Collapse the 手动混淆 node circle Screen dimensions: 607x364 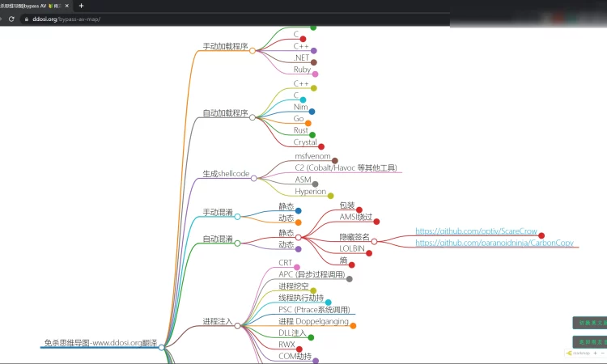237,217
